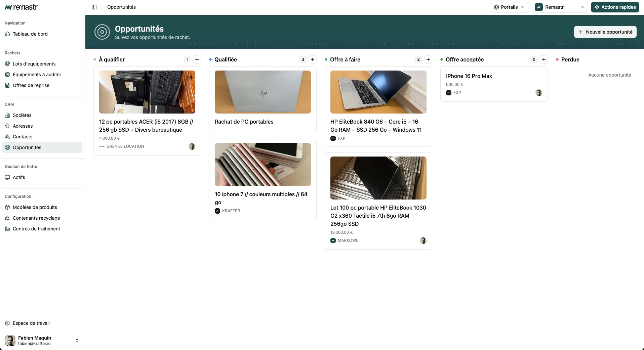Add opportunity to the "À qualifier" column
The image size is (644, 350).
[x=197, y=59]
